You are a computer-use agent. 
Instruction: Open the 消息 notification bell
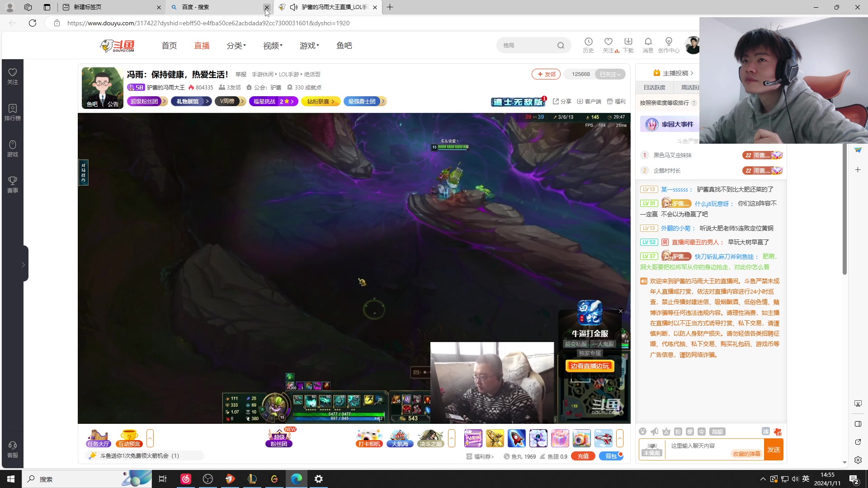click(648, 45)
